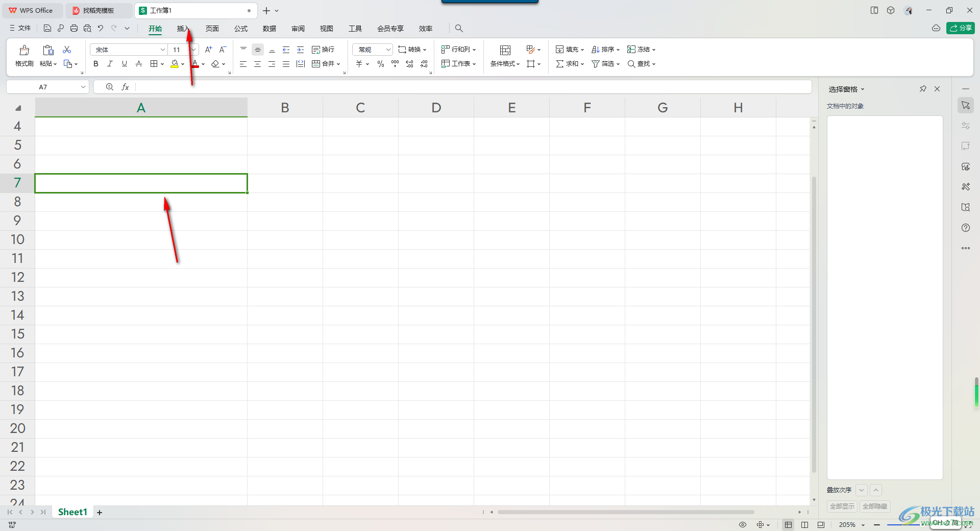Click decrease decimal places icon

coord(424,64)
